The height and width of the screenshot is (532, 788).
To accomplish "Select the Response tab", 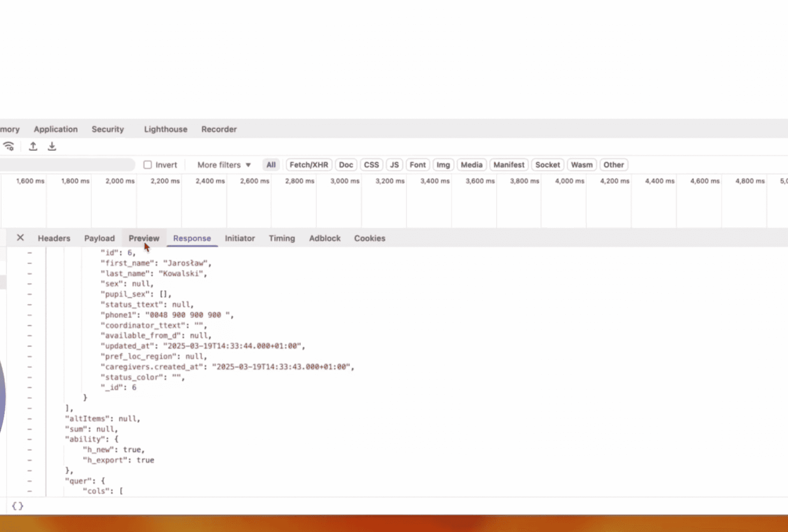I will tap(192, 238).
